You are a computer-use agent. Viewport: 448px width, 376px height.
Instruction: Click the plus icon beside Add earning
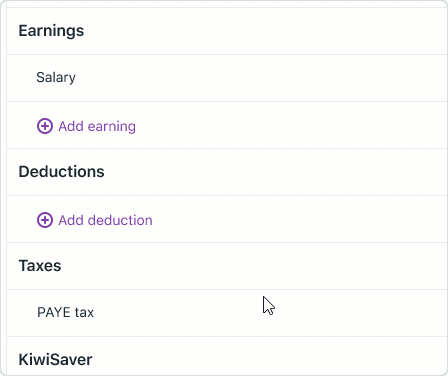tap(45, 126)
